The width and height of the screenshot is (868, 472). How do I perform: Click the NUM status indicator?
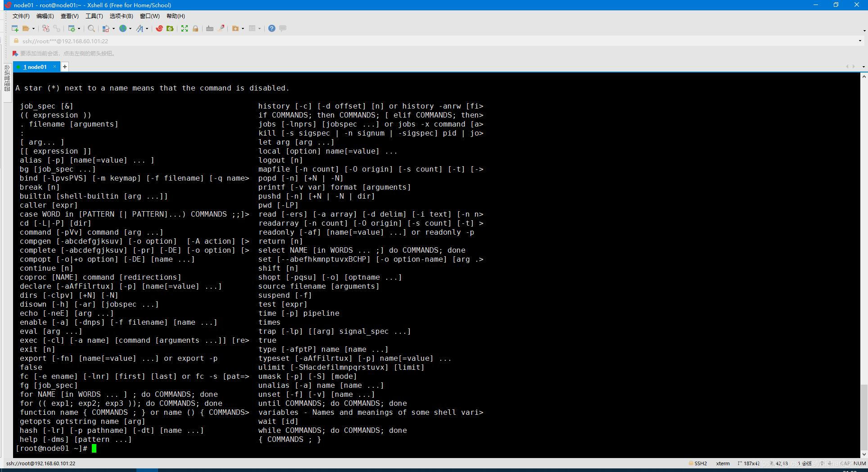pos(859,463)
